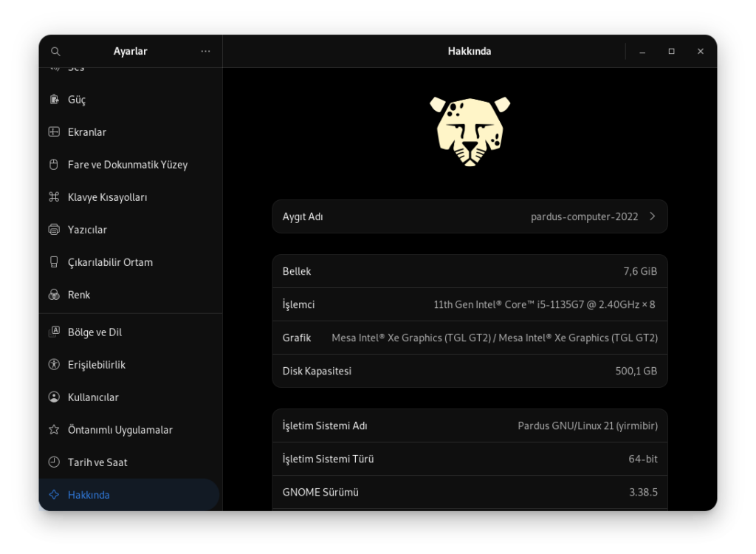
Task: Click the Bellek row label
Action: coord(297,271)
